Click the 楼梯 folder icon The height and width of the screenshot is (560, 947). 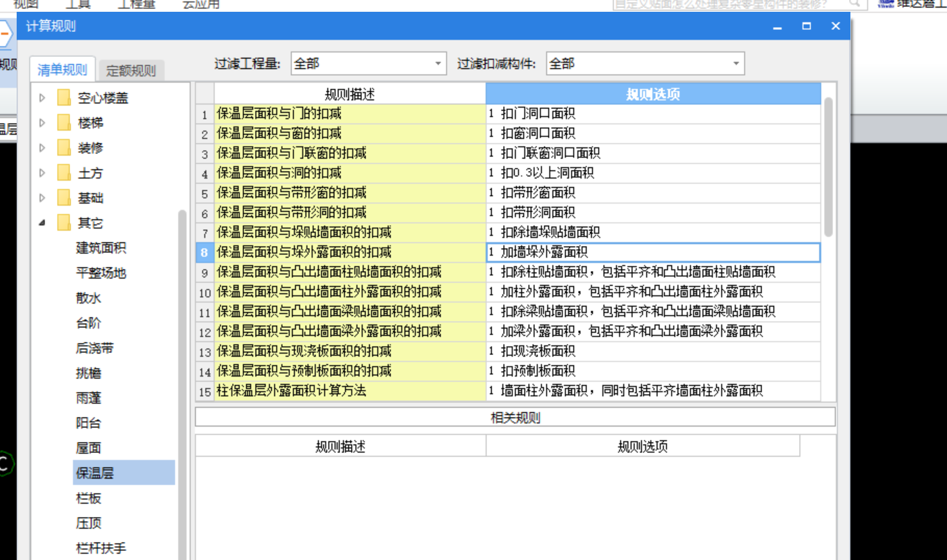click(x=64, y=123)
